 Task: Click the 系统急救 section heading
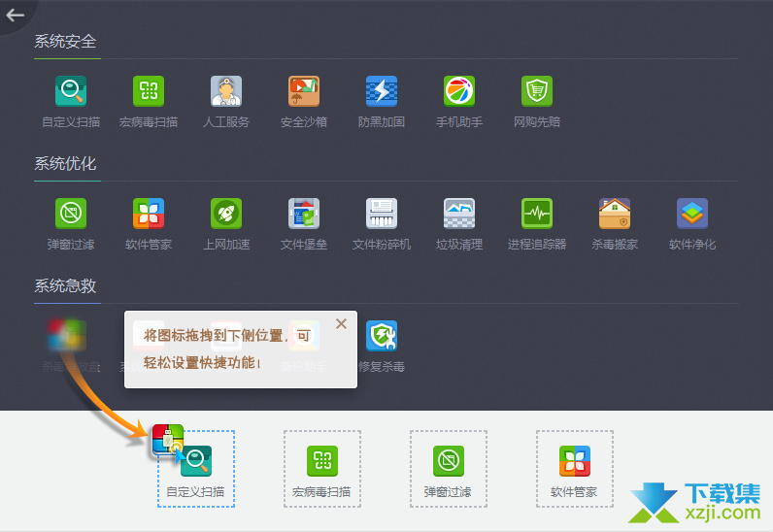[x=65, y=286]
